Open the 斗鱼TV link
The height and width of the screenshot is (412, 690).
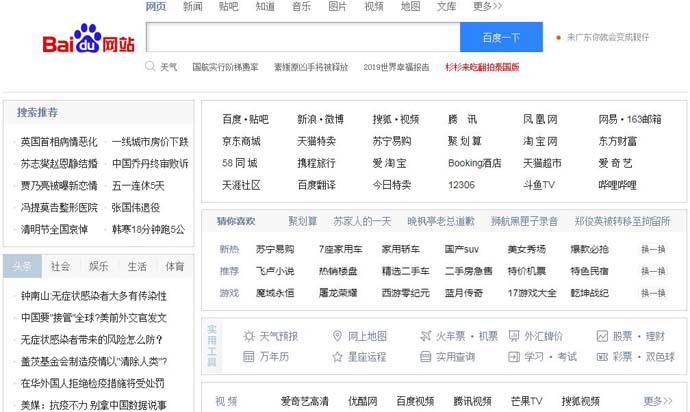click(539, 185)
